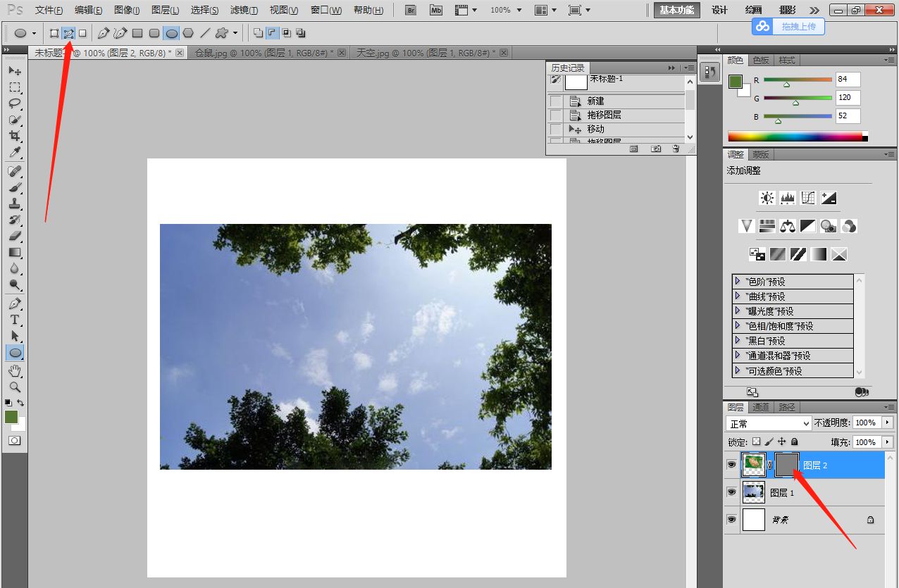Select the Lasso tool
This screenshot has height=588, width=899.
[x=15, y=104]
